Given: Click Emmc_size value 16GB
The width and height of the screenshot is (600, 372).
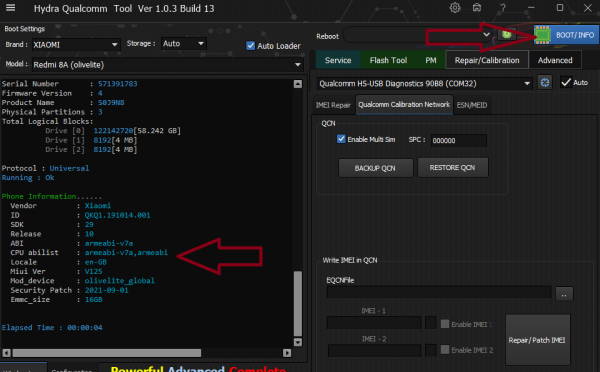Looking at the screenshot, I should tap(93, 300).
